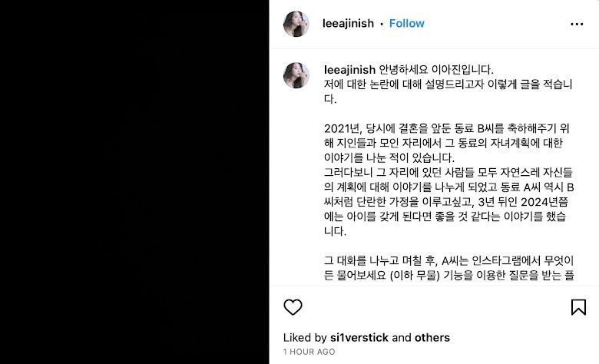Click the avatar beside the caption text
The height and width of the screenshot is (364, 599).
coord(296,75)
